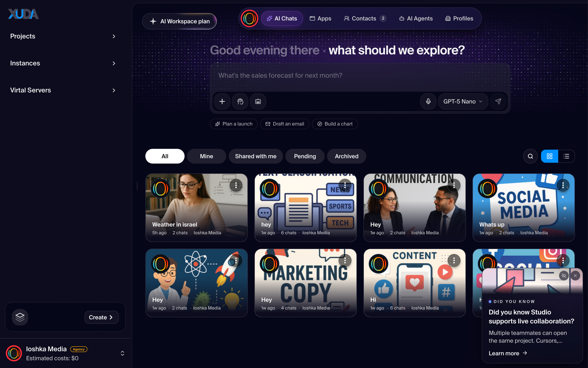Close the Did You Know popup
The height and width of the screenshot is (368, 588).
(x=575, y=276)
